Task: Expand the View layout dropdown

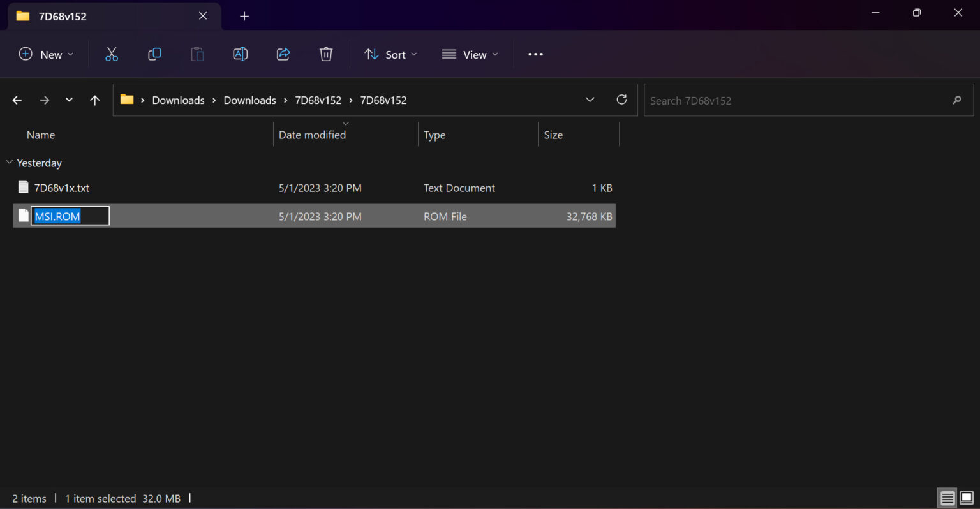Action: (x=470, y=55)
